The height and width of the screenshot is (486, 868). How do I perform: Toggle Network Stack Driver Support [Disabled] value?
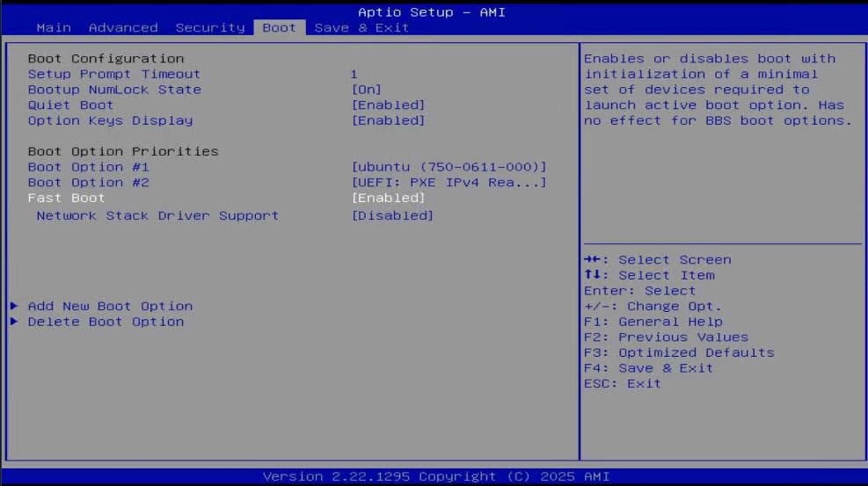click(x=392, y=215)
